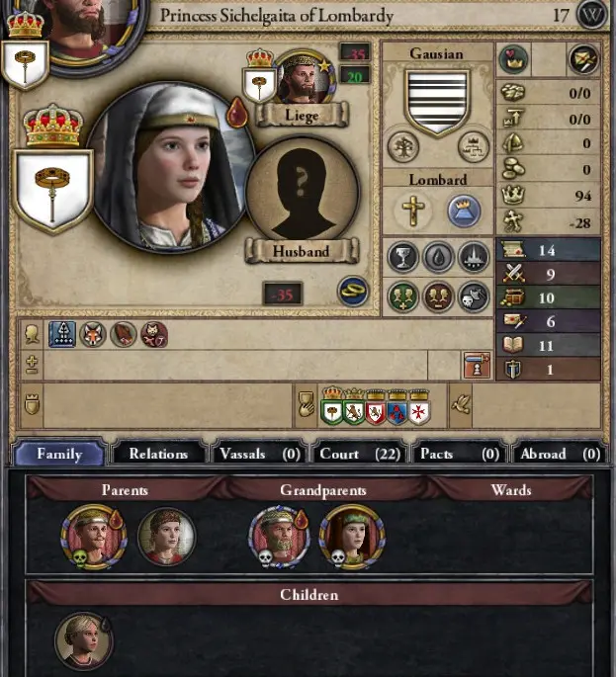Screen dimensions: 616x677
Task: Click the Gausian striped dynasty shield
Action: pyautogui.click(x=437, y=102)
